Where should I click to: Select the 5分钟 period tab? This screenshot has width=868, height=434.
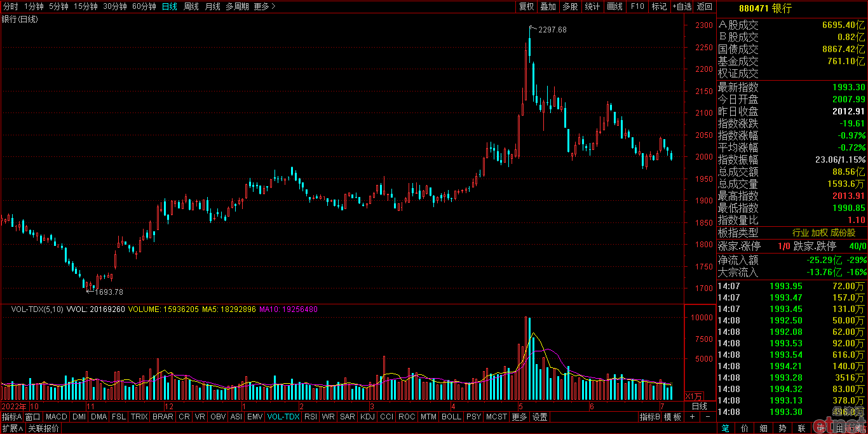click(x=58, y=6)
